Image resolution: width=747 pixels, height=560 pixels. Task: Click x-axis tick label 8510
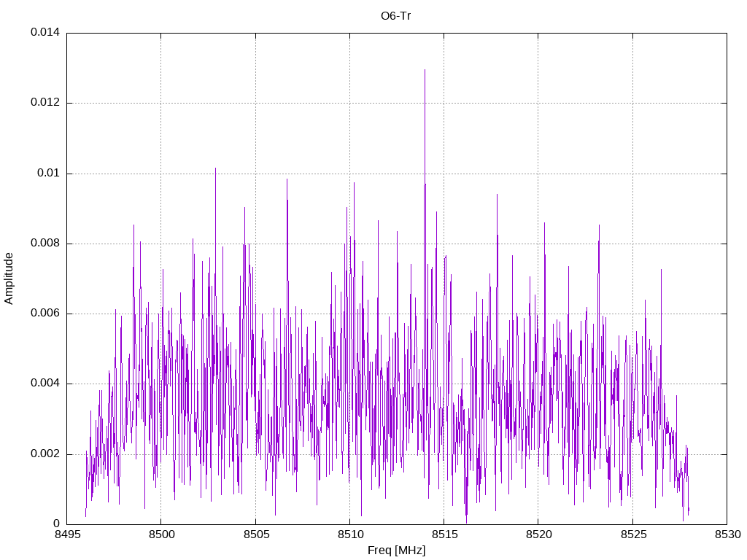350,534
